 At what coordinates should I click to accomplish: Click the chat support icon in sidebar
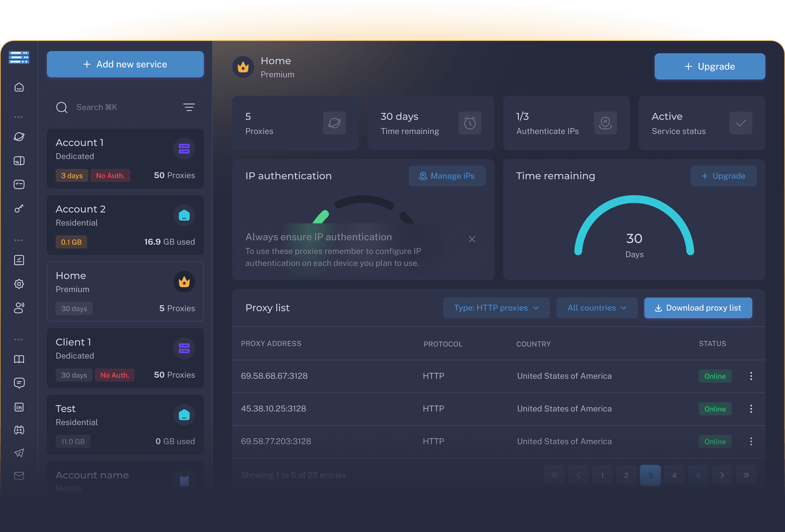pos(19,383)
